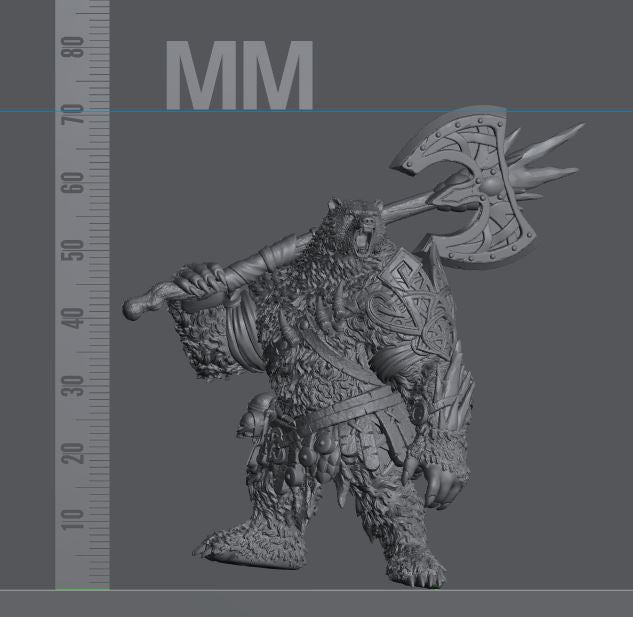Click the 70 mark on the ruler
633x617 pixels.
(72, 117)
